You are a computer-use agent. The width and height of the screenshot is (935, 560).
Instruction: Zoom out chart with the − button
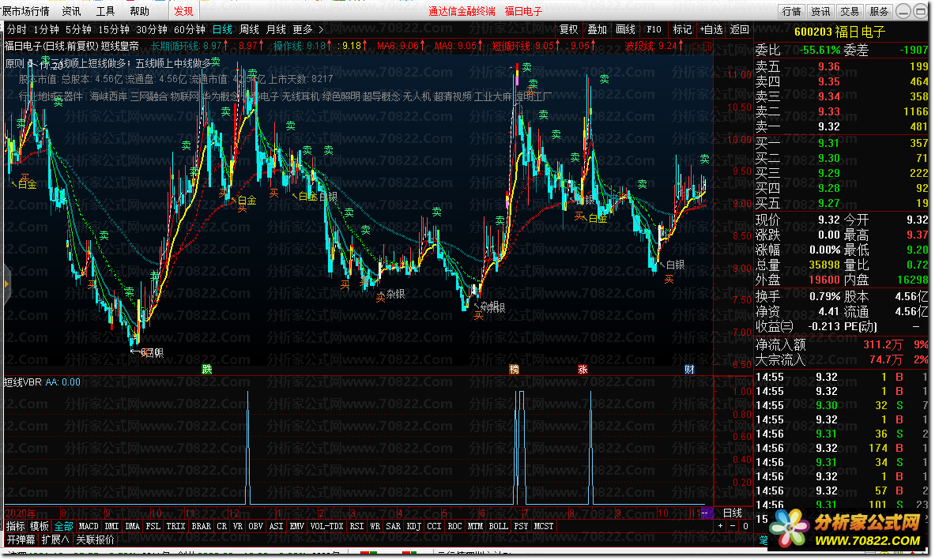coord(733,526)
